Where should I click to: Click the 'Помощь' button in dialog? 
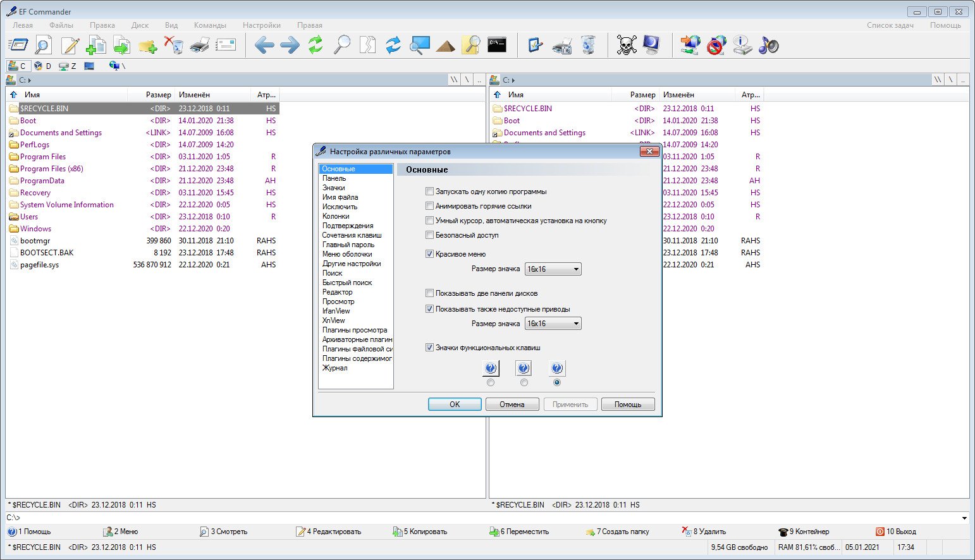[x=628, y=405]
